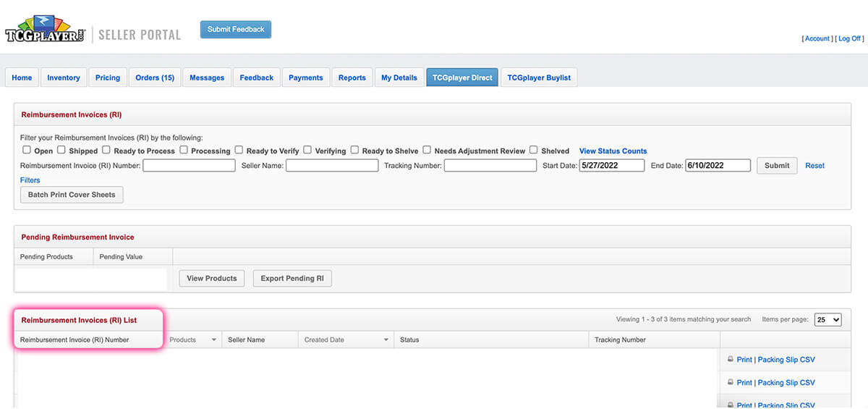The width and height of the screenshot is (868, 409).
Task: Open the Inventory tab
Action: coord(64,77)
